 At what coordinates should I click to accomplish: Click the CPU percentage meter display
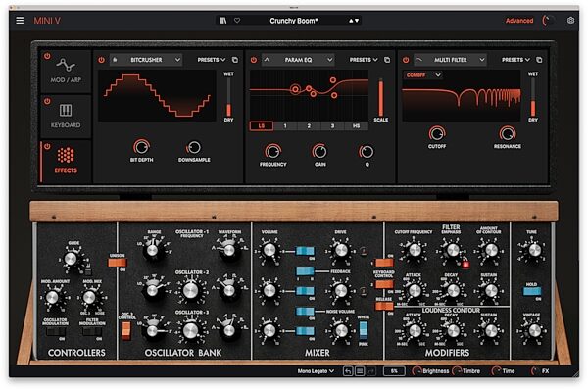394,371
